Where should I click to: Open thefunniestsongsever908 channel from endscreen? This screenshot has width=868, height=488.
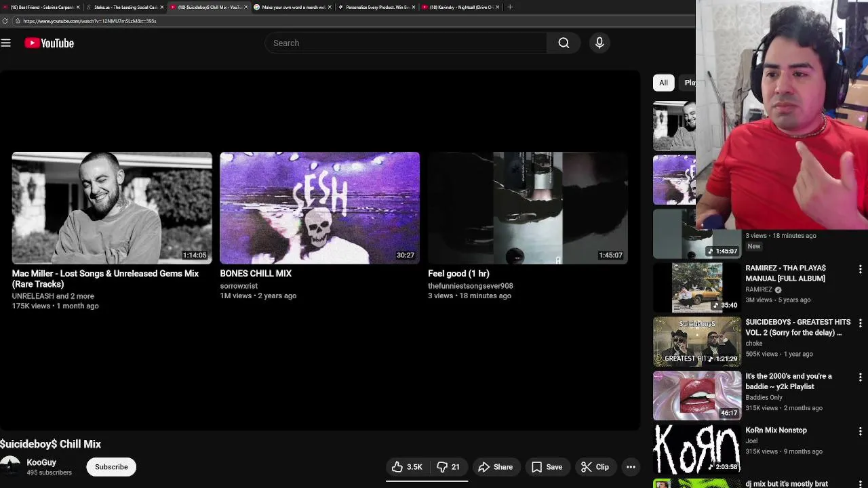click(471, 286)
